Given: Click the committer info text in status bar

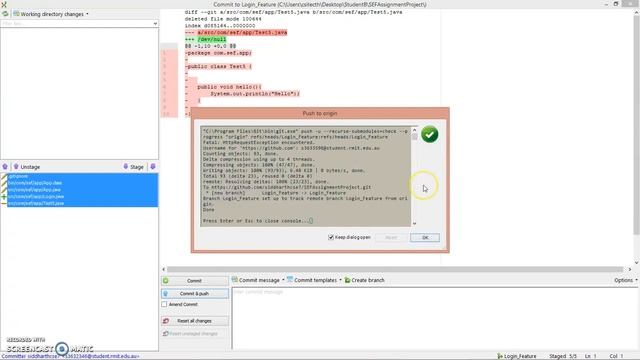Looking at the screenshot, I should coord(71,356).
